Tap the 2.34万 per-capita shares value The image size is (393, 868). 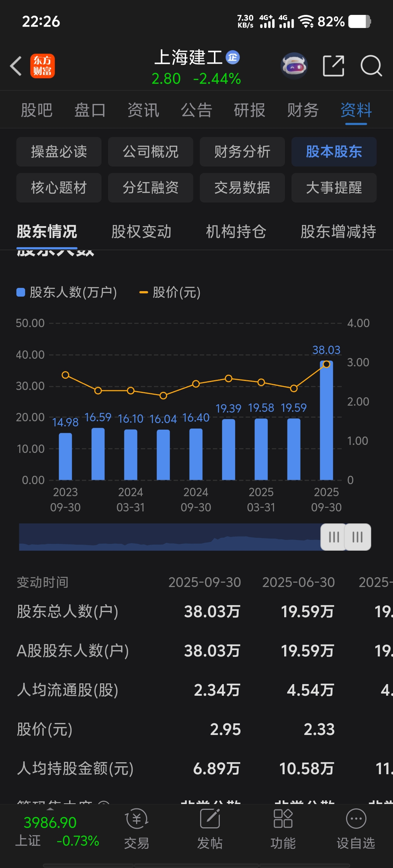point(217,690)
